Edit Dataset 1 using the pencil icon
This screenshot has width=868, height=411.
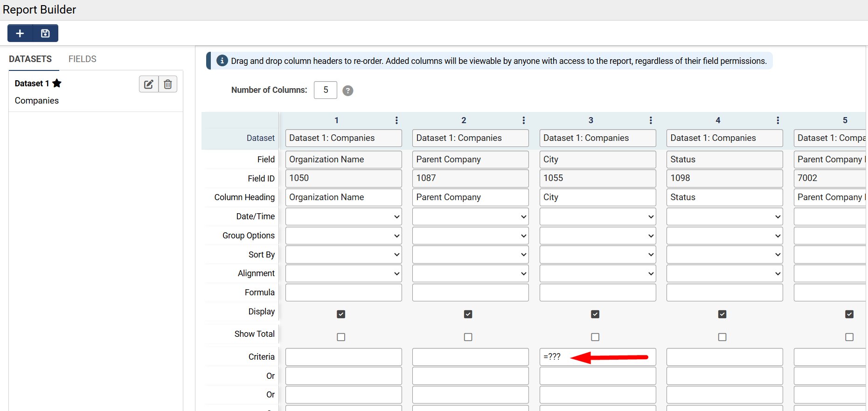pos(149,84)
